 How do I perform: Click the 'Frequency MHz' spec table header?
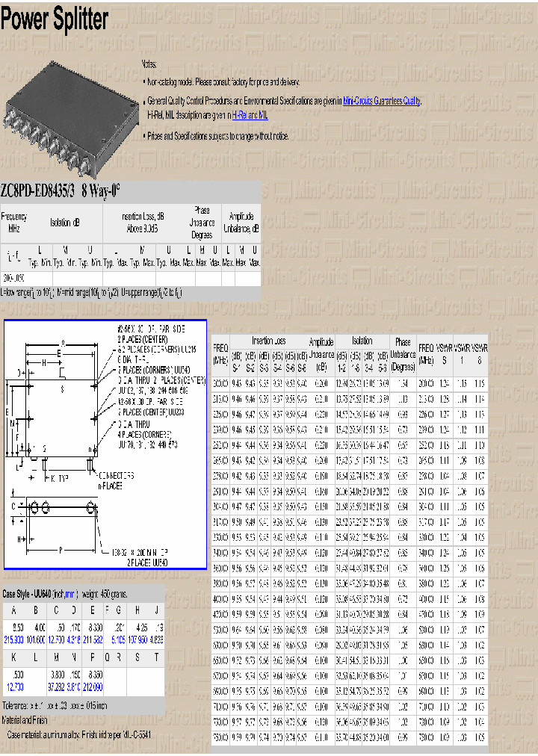[14, 223]
